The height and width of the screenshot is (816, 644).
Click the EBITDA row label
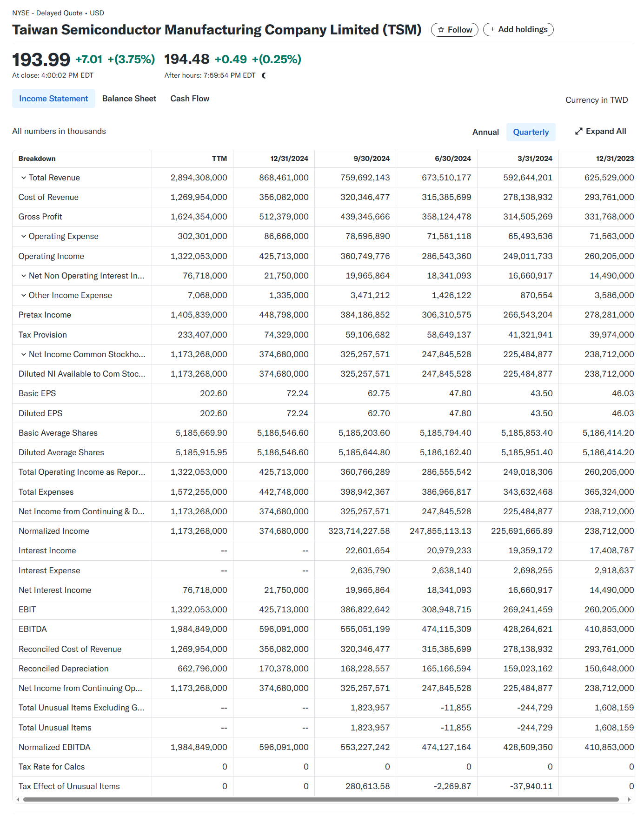point(33,629)
